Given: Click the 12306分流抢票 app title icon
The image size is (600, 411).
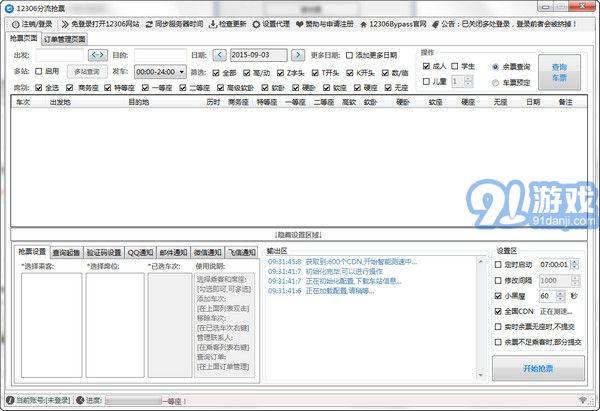Looking at the screenshot, I should (x=9, y=8).
